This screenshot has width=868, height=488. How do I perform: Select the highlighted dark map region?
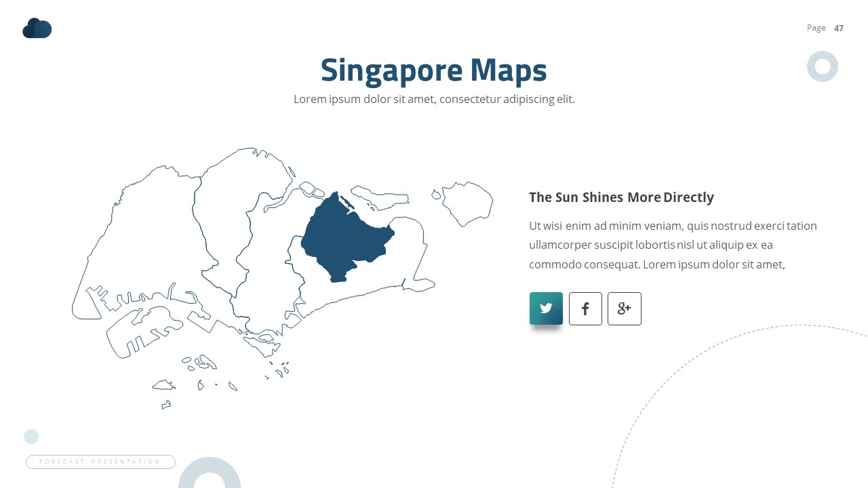pos(346,234)
